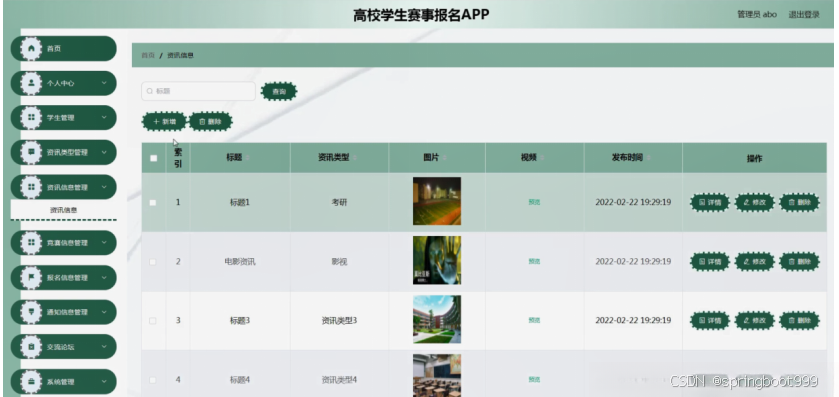
Task: Click the 考研 cell in row one
Action: [339, 203]
